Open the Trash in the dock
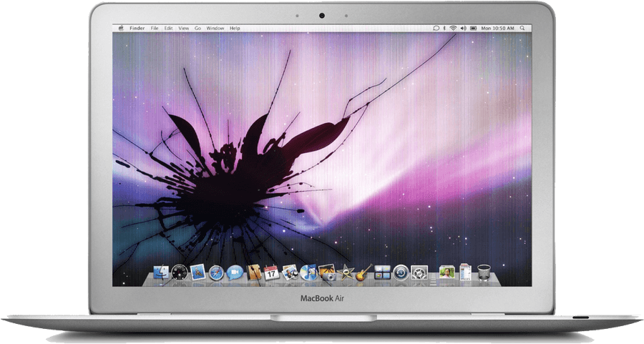This screenshot has height=344, width=644. coord(484,272)
